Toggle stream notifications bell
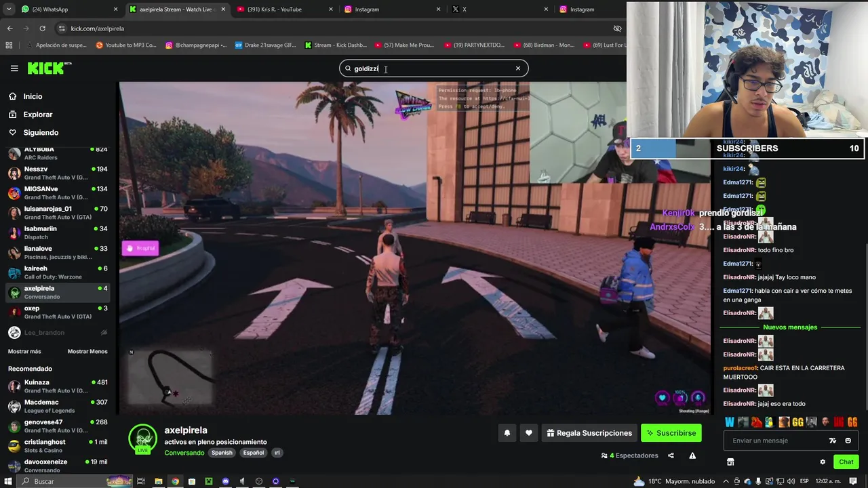The height and width of the screenshot is (488, 868). [x=507, y=433]
